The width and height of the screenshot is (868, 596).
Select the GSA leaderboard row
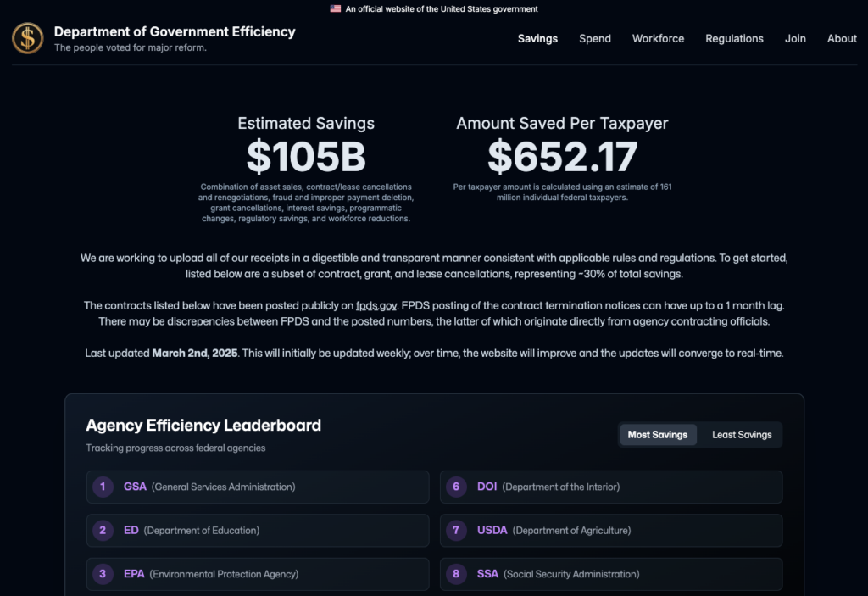pos(258,487)
